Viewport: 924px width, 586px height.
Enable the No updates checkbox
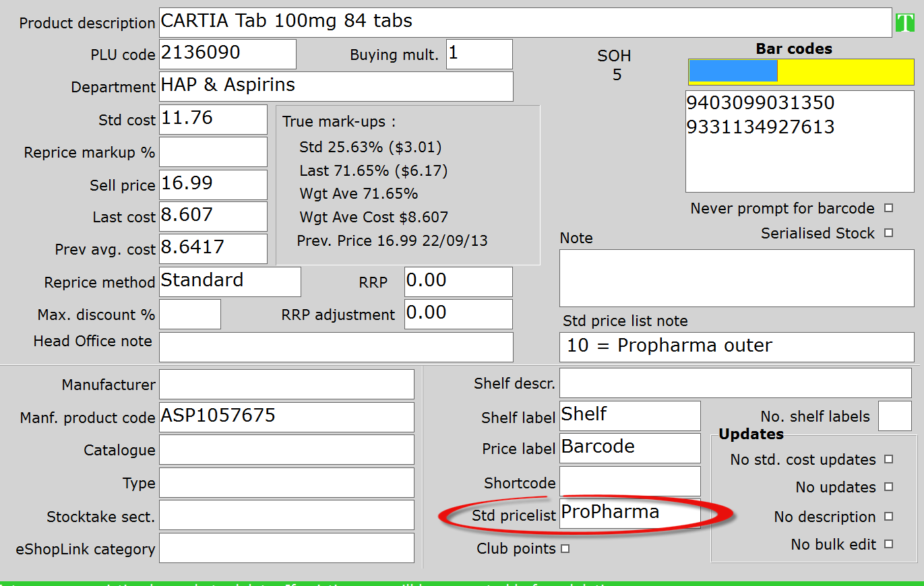point(888,487)
